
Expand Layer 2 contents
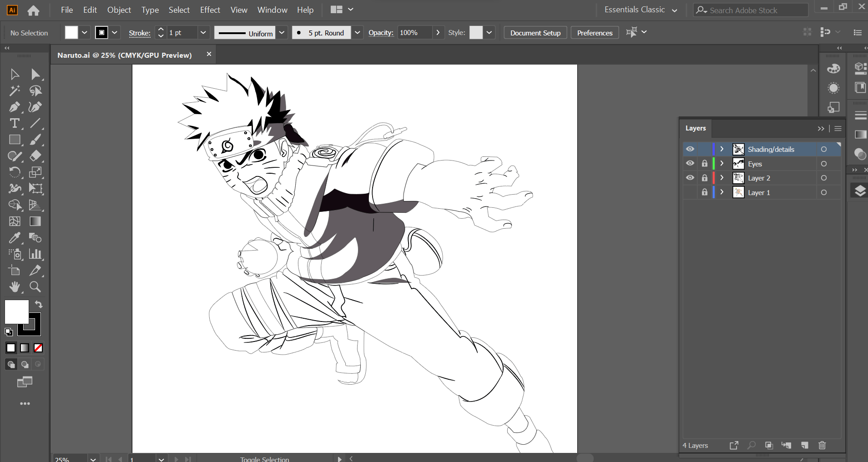722,178
